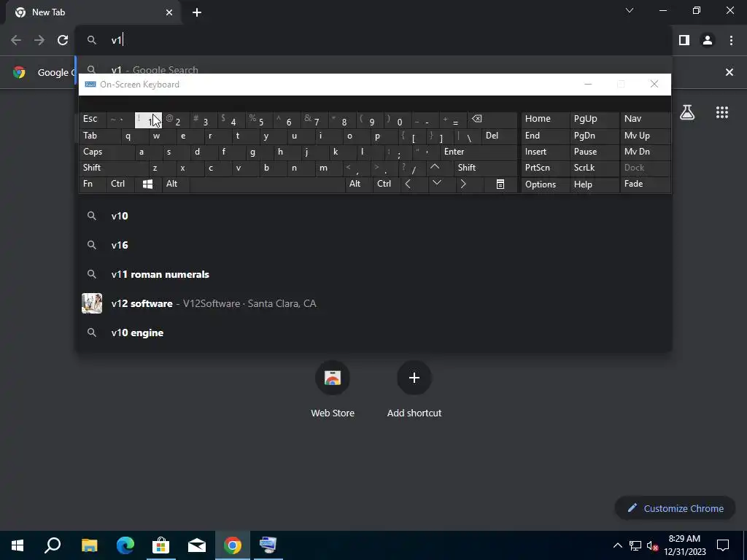This screenshot has width=747, height=560.
Task: Toggle the Nav key on the keyboard
Action: [645, 119]
